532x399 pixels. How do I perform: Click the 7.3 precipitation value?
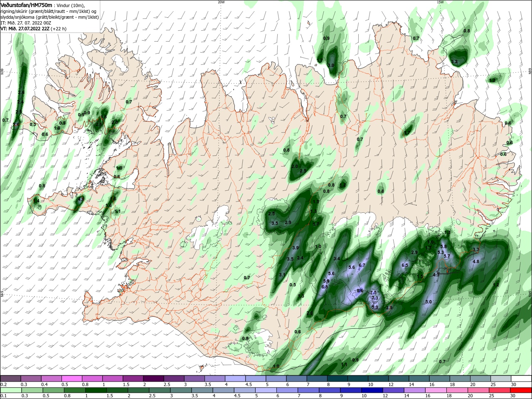374,298
